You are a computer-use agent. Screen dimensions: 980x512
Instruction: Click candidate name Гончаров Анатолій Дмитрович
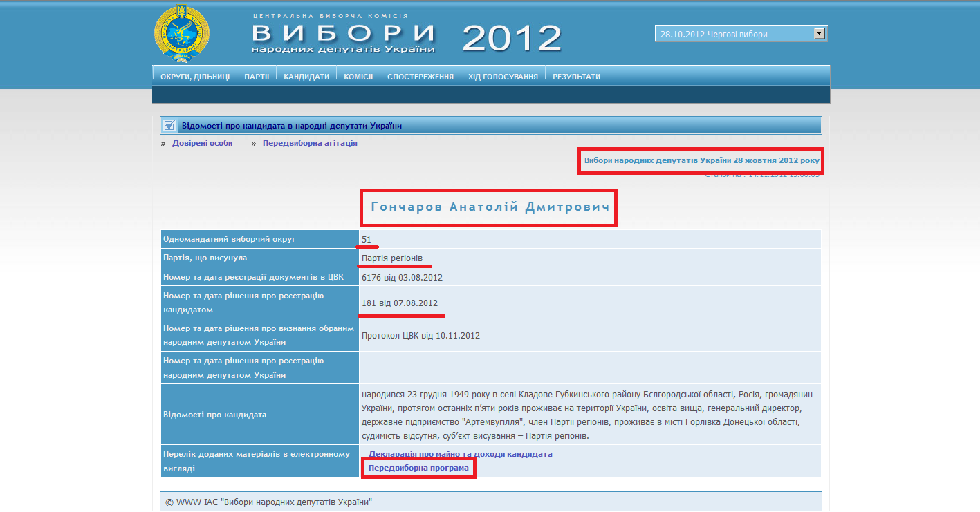click(x=490, y=207)
